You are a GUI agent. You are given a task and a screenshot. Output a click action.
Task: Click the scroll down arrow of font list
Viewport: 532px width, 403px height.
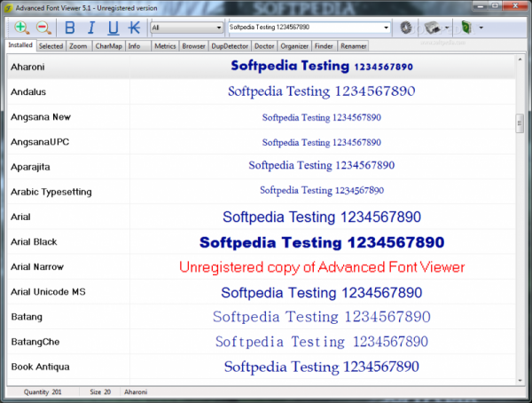pos(520,381)
